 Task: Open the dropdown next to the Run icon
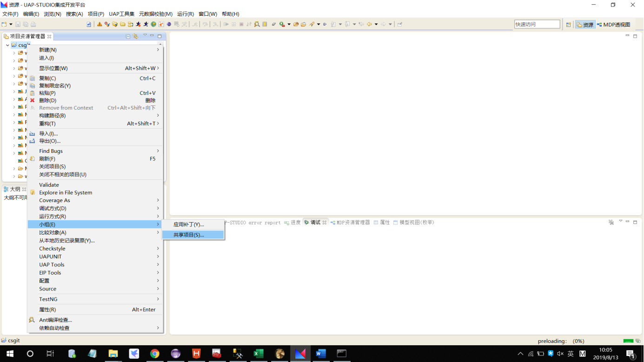click(289, 24)
